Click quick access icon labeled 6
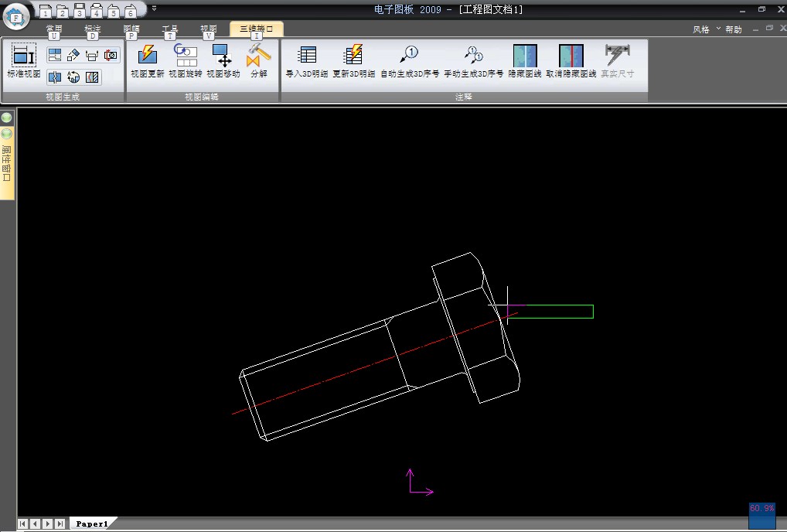787x532 pixels. 131,11
